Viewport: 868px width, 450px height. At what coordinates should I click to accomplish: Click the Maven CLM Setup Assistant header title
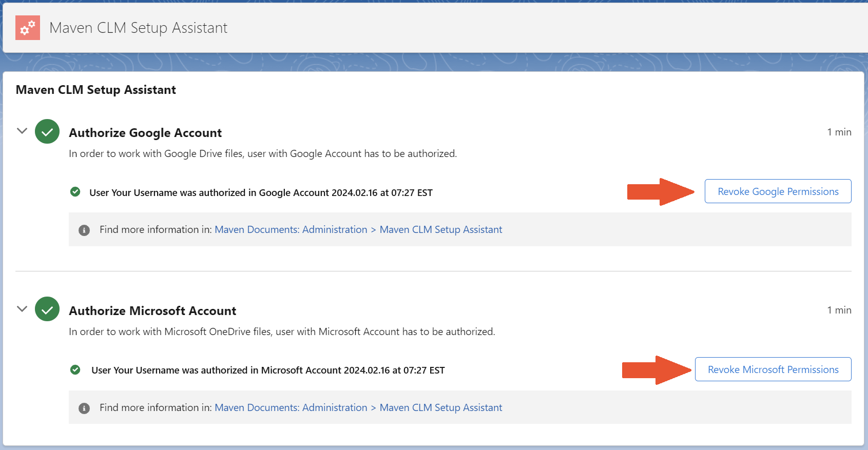point(138,28)
